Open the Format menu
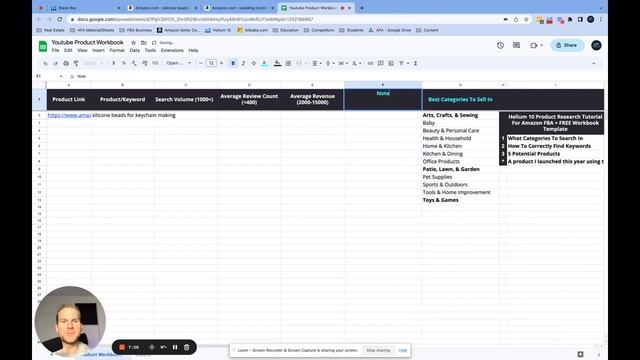640x360 pixels. 117,50
